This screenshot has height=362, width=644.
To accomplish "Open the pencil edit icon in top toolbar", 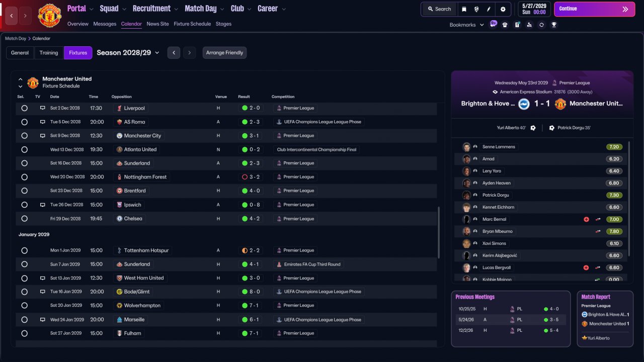I will (489, 9).
